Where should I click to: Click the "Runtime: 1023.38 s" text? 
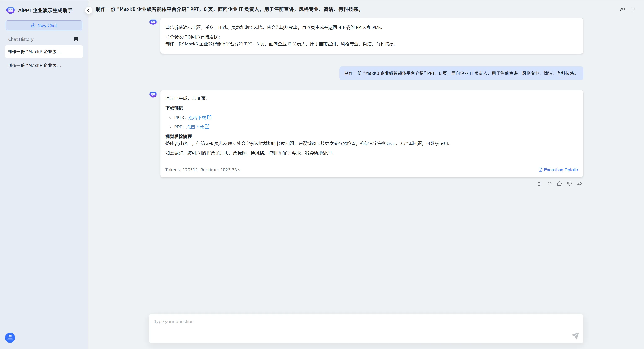(220, 170)
